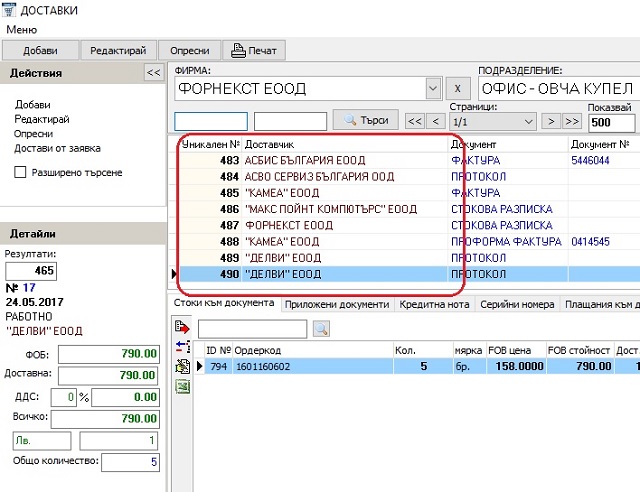
Task: Click the Лв. currency field
Action: [42, 441]
